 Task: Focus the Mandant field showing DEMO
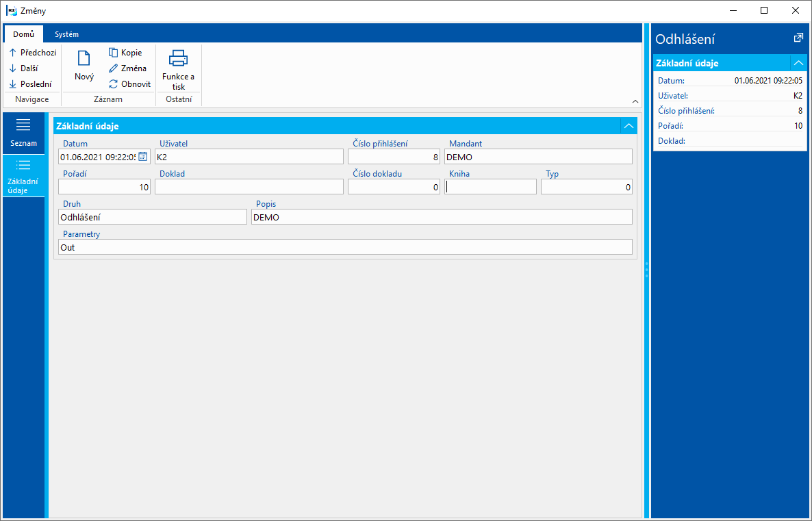[x=538, y=157]
